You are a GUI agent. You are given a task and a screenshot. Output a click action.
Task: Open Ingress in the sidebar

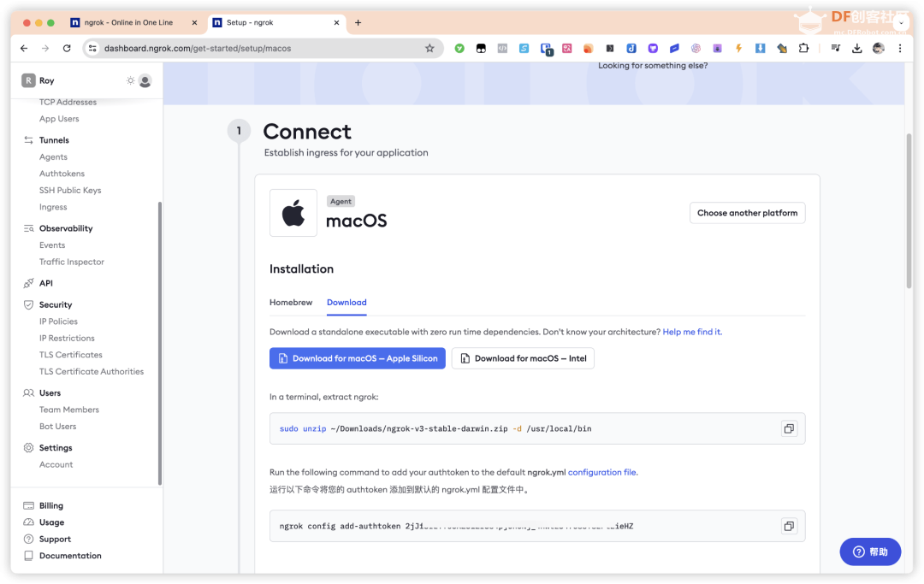pyautogui.click(x=53, y=207)
